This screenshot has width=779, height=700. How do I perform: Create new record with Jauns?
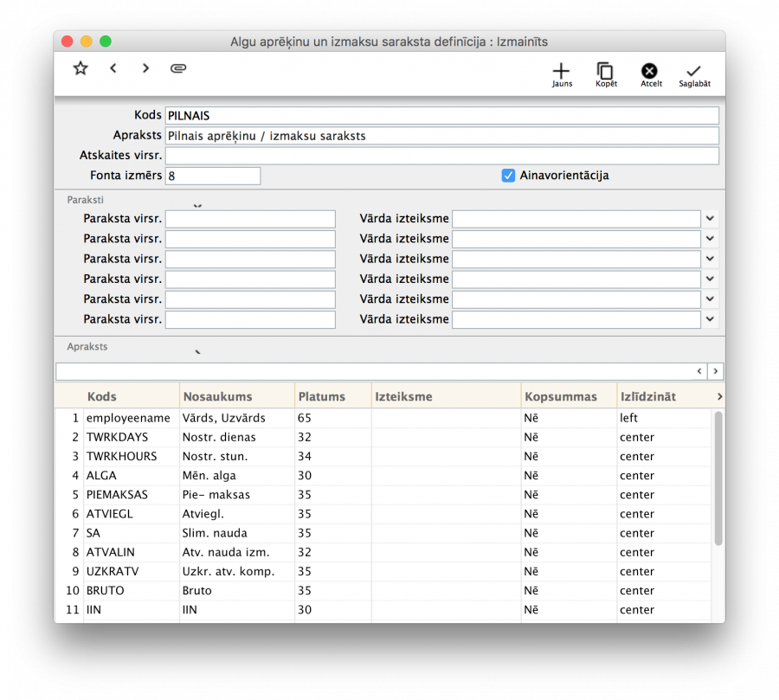pos(562,74)
